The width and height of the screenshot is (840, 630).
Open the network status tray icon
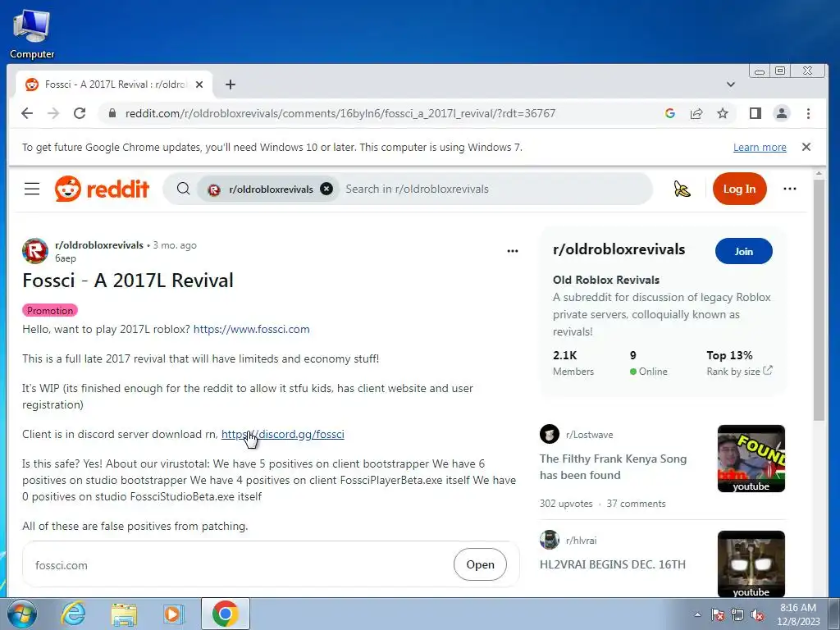pos(737,614)
